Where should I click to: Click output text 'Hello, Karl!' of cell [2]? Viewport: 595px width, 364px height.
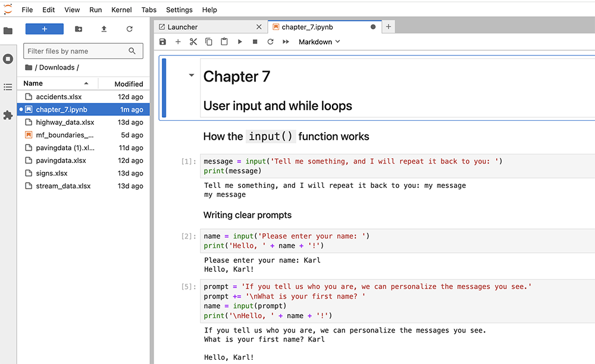pos(229,269)
